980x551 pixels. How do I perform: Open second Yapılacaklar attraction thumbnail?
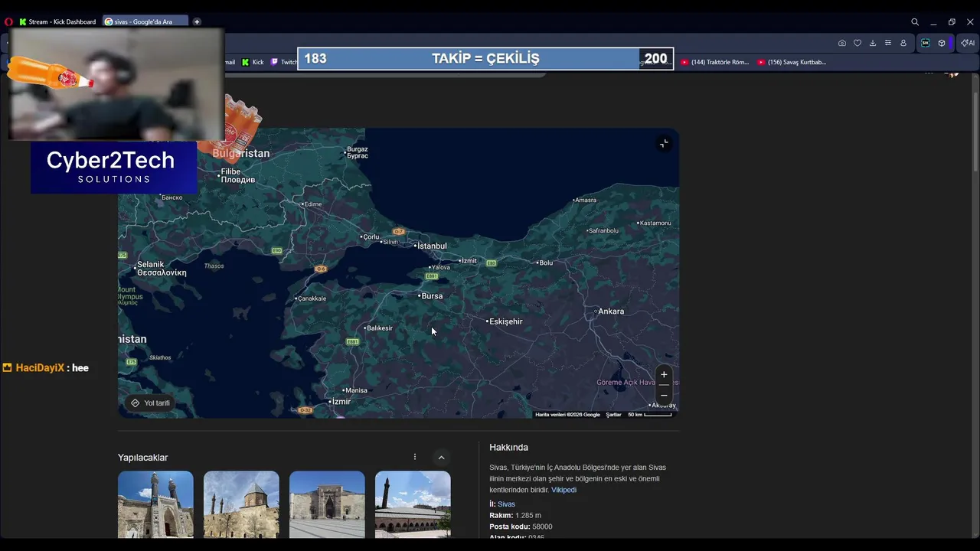point(241,504)
